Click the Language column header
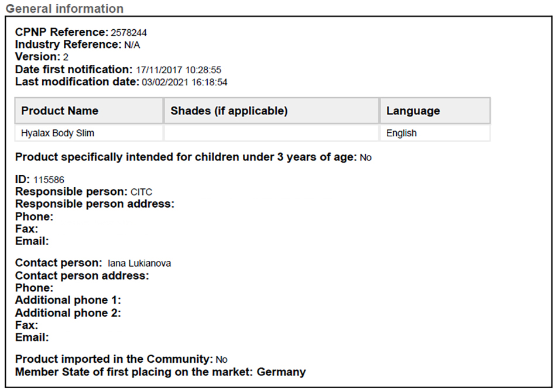The width and height of the screenshot is (556, 392). tap(435, 111)
